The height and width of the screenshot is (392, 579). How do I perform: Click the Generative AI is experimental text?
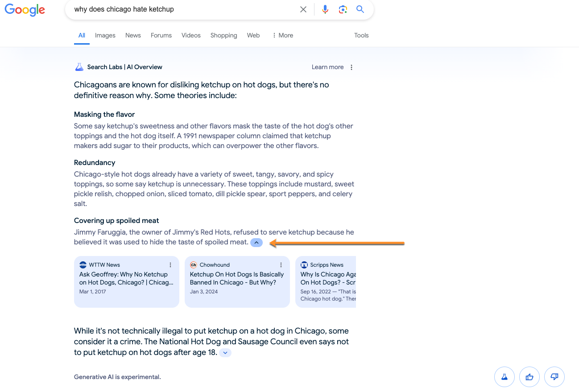pyautogui.click(x=117, y=377)
